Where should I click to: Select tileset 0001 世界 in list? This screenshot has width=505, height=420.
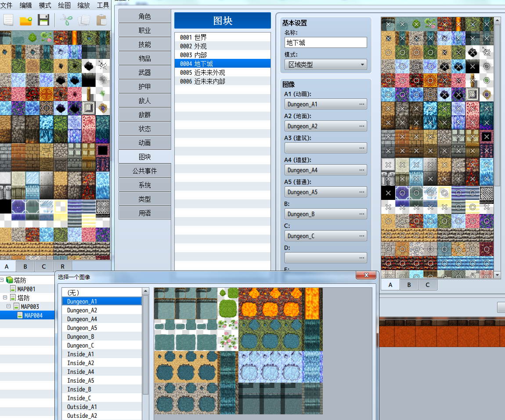222,37
